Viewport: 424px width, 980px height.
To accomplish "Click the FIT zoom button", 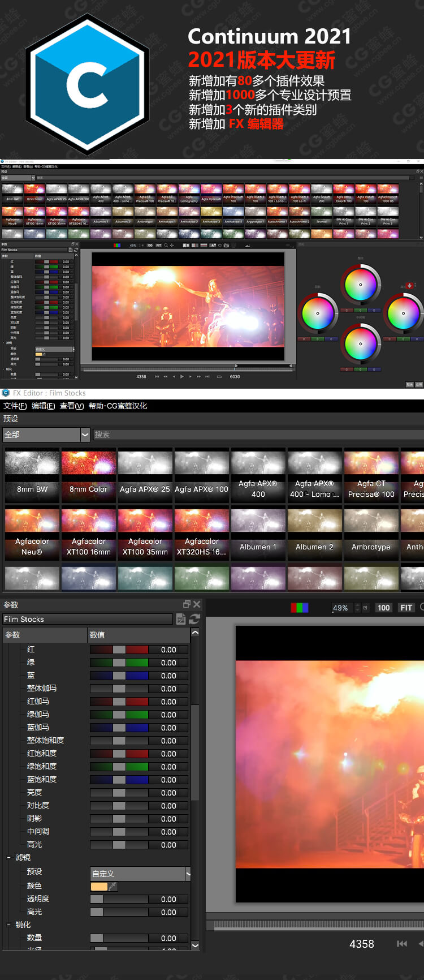I will tap(406, 608).
